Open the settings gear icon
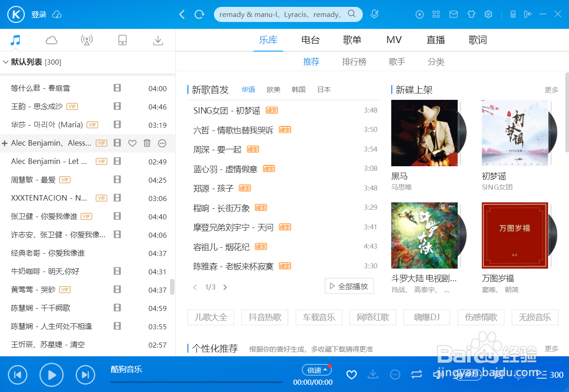Viewport: 569px width, 392px height. (x=488, y=14)
